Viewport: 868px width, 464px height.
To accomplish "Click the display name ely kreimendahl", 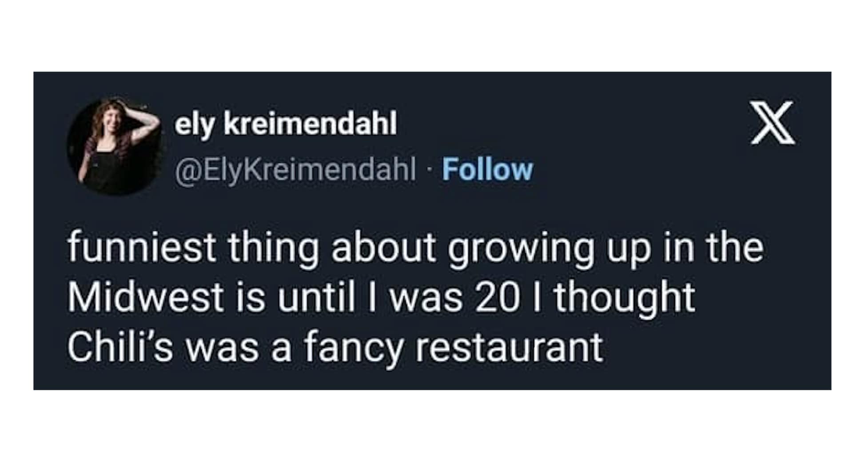I will point(286,124).
